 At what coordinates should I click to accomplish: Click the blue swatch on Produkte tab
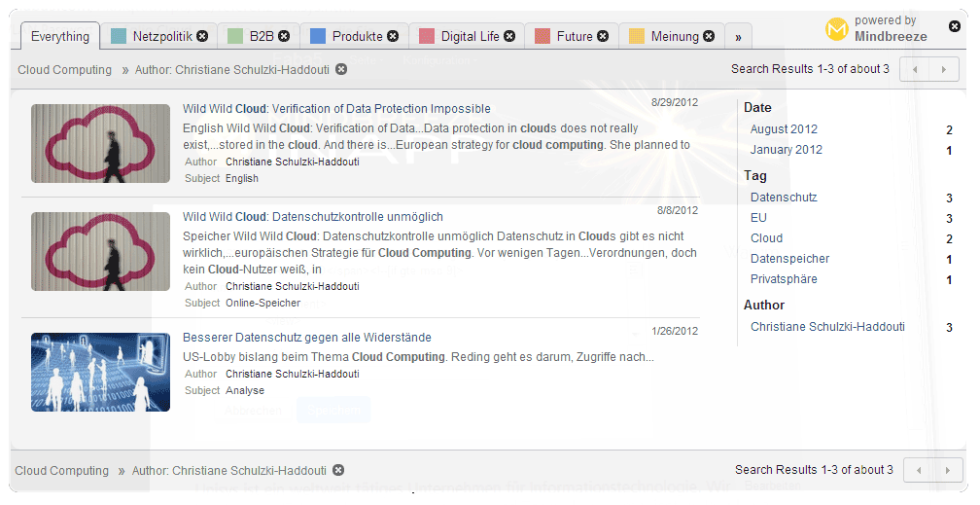click(317, 37)
